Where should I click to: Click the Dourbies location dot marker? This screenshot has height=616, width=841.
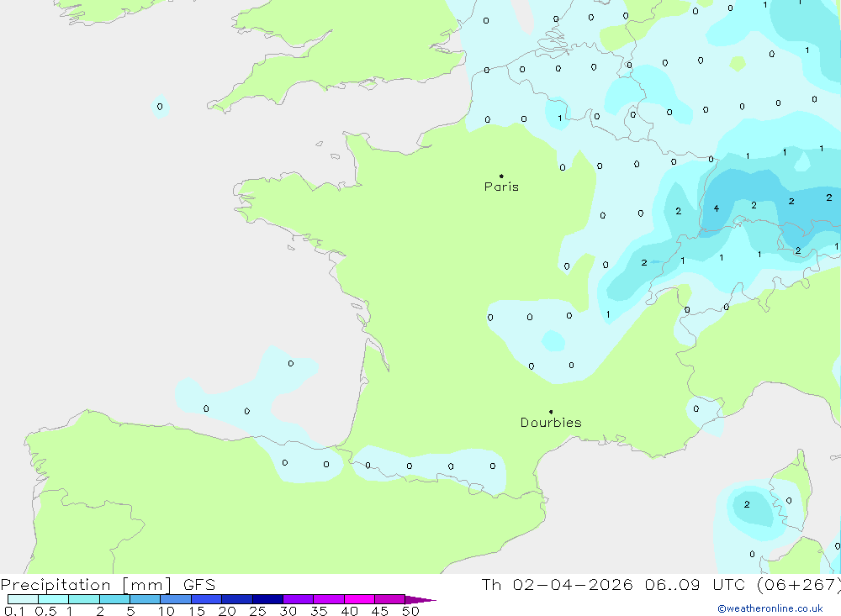click(x=551, y=412)
